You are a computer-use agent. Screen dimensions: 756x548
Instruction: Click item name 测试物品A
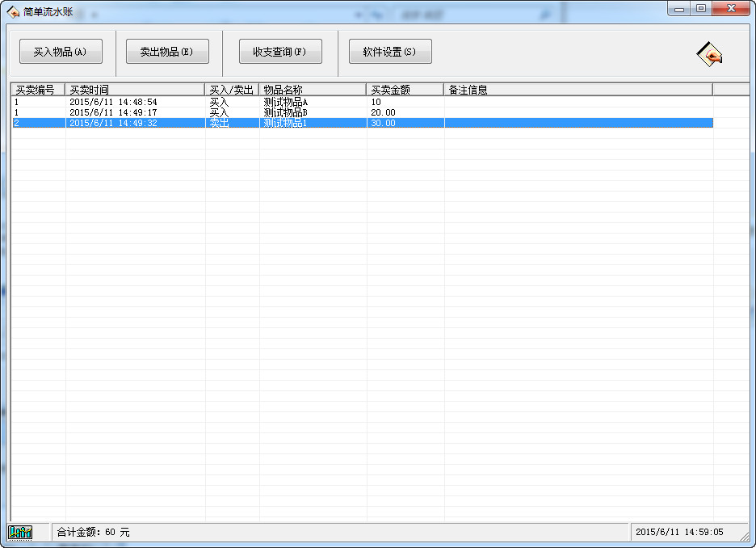pyautogui.click(x=285, y=103)
